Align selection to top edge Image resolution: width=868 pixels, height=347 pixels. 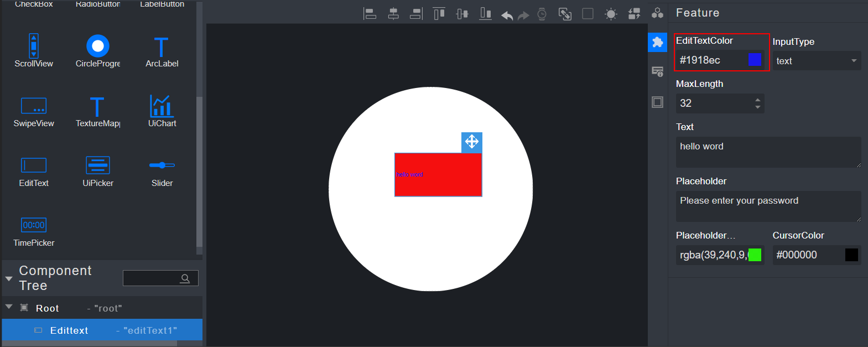coord(439,14)
